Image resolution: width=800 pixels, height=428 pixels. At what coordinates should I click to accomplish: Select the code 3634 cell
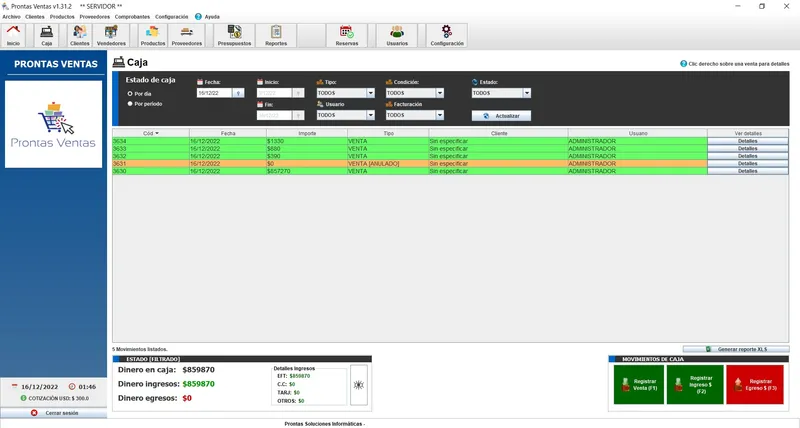pos(151,141)
